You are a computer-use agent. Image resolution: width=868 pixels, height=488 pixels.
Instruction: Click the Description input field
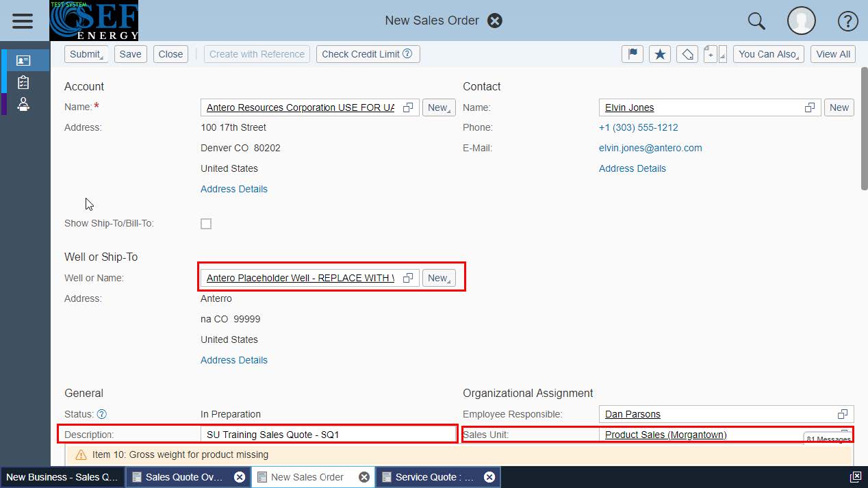click(328, 435)
